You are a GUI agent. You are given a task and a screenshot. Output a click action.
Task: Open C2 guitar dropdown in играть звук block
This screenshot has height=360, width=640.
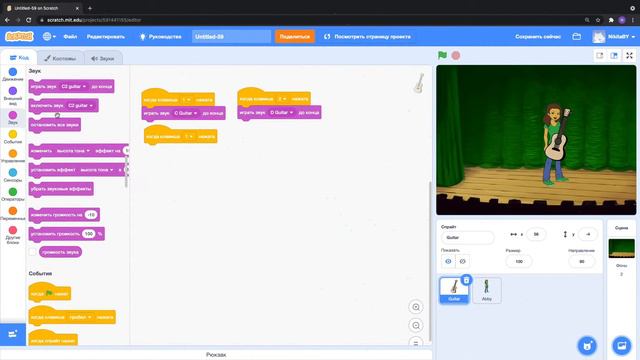click(x=73, y=87)
